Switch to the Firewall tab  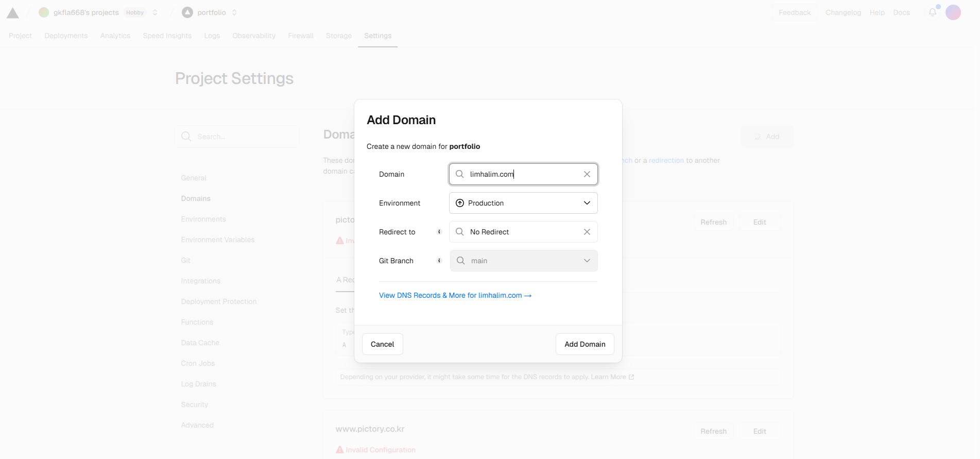(301, 36)
